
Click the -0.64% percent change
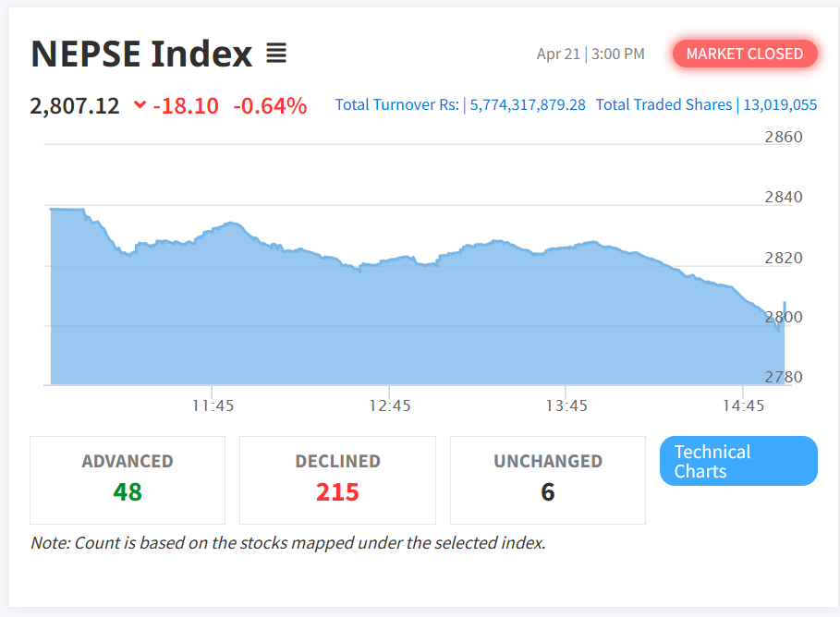tap(270, 105)
